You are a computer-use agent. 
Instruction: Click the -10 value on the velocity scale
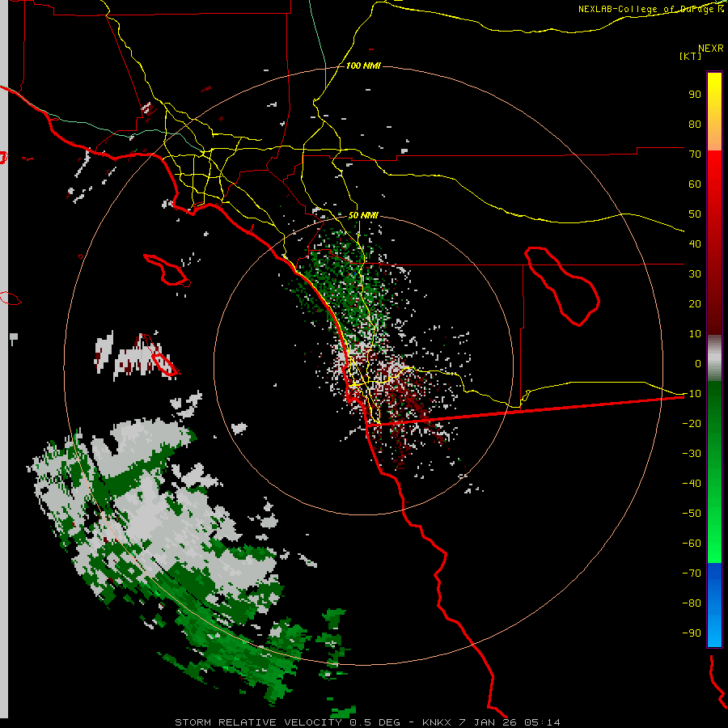tap(692, 394)
